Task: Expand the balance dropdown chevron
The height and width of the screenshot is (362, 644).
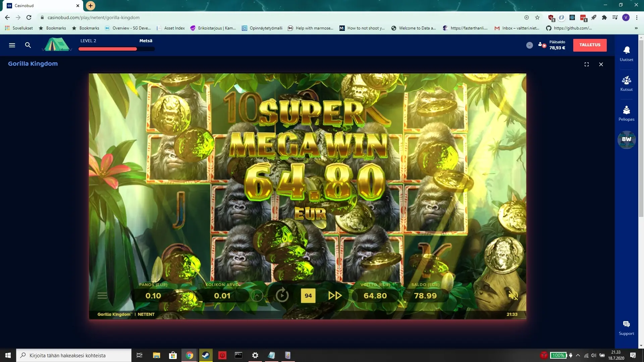Action: (x=529, y=45)
